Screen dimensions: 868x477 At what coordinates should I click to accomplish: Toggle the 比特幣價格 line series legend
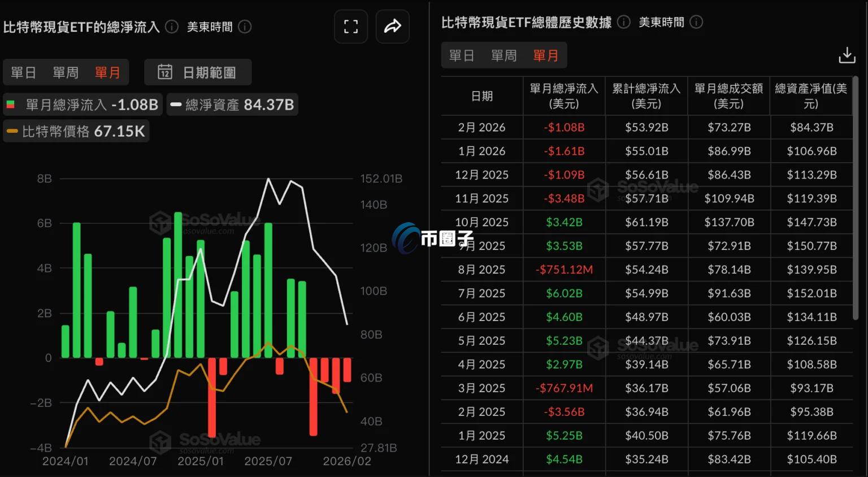tap(76, 131)
